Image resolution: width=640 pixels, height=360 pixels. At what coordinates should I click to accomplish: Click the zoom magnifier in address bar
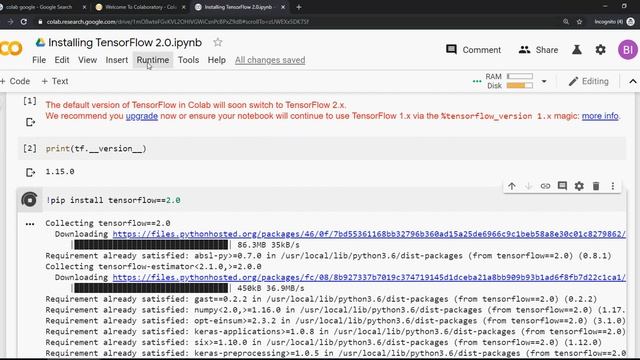click(566, 22)
